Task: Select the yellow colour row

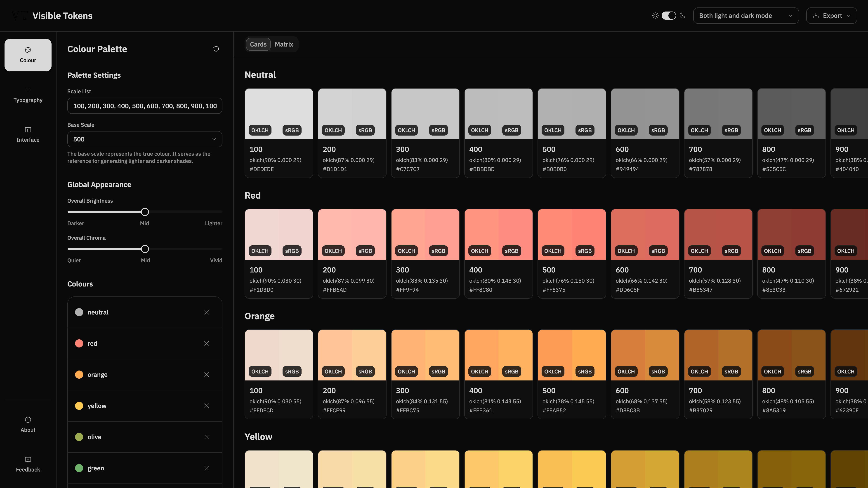Action: [145, 406]
